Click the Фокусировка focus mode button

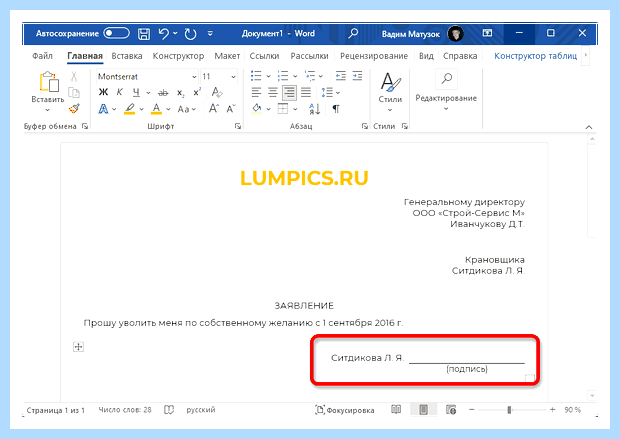click(x=344, y=410)
